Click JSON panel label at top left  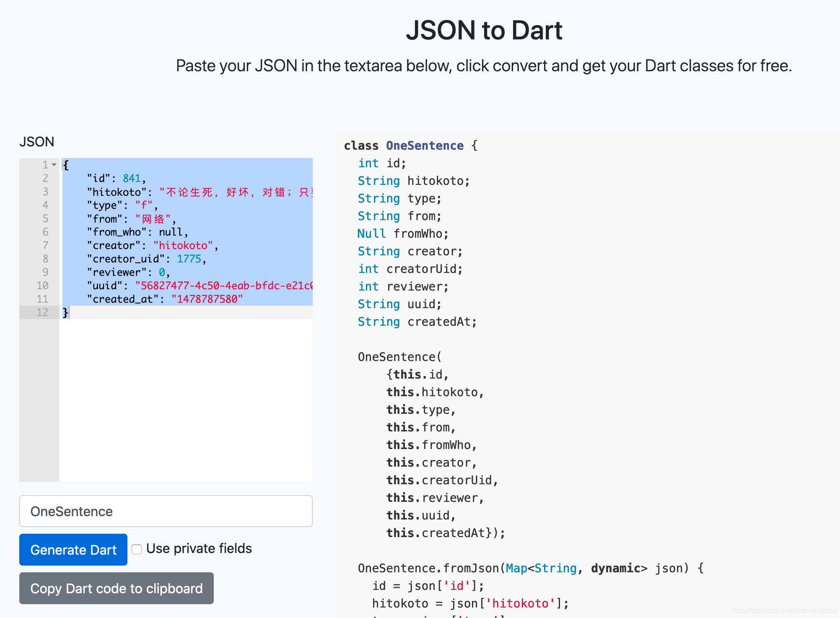(36, 141)
